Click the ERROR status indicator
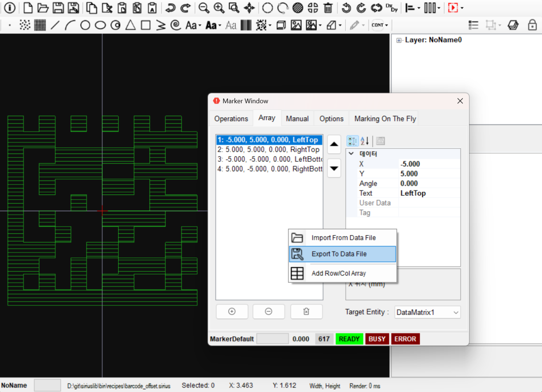 pyautogui.click(x=406, y=339)
